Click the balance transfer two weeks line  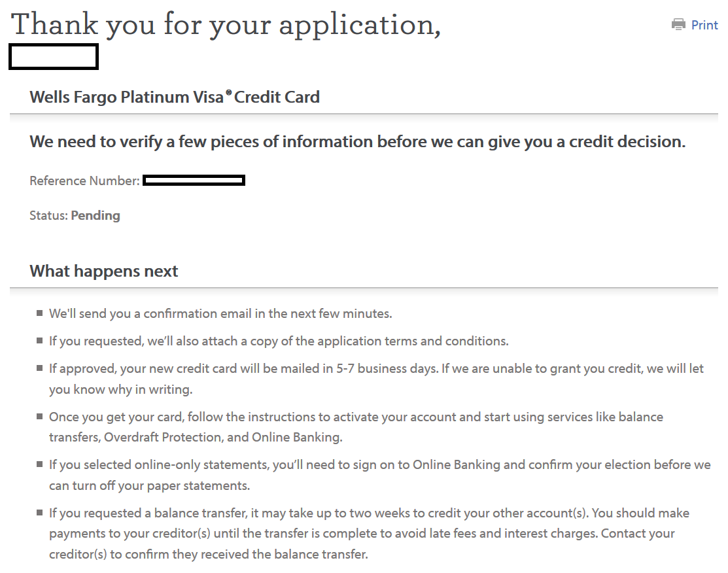[x=369, y=513]
